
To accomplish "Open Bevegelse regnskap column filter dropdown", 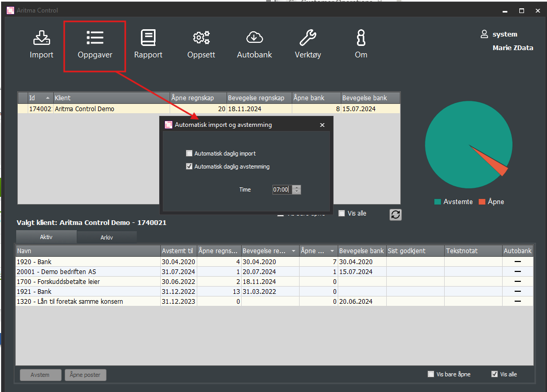I will pos(293,251).
